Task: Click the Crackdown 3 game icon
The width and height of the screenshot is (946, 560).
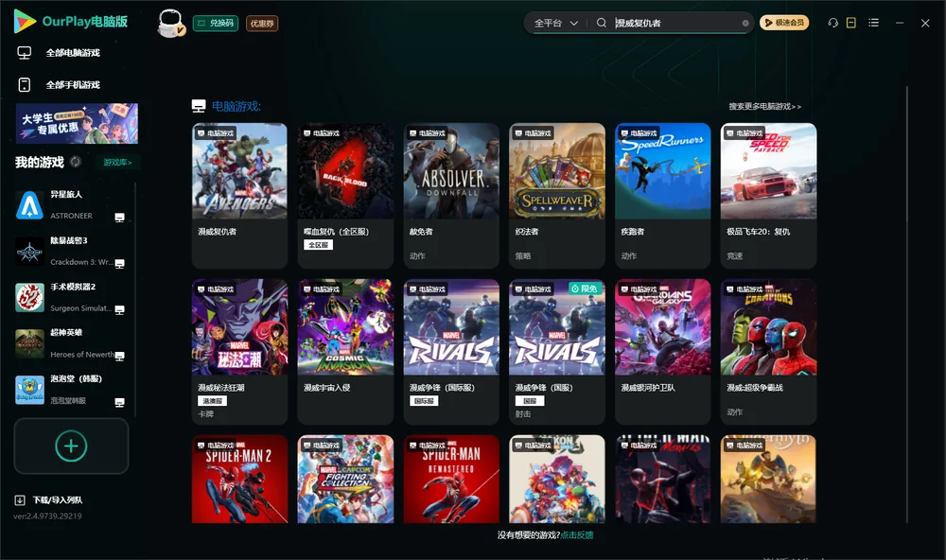Action: click(29, 251)
